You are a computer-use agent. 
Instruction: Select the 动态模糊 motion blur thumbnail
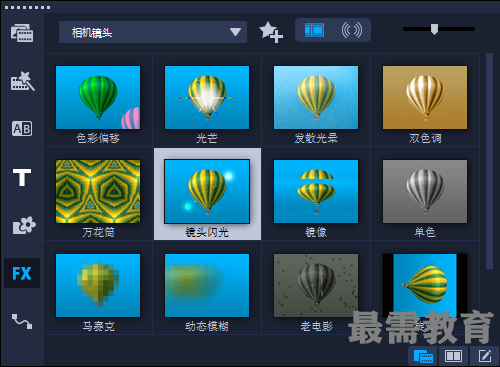[207, 285]
